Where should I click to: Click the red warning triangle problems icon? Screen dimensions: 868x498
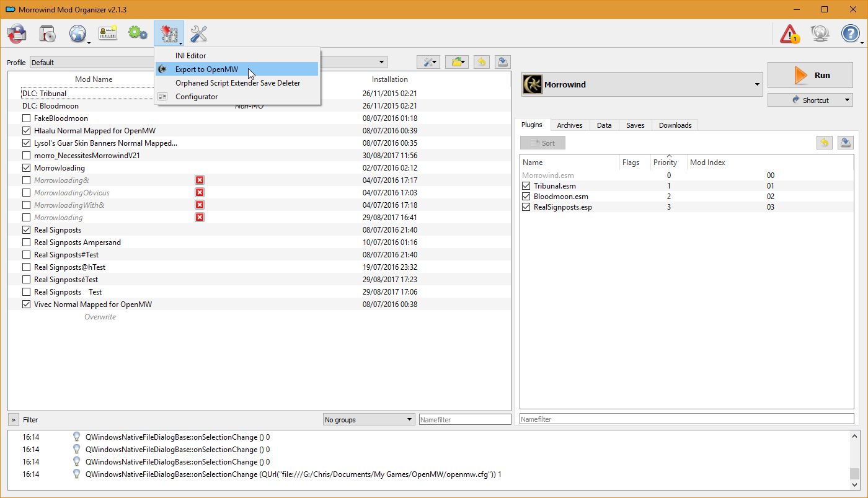pyautogui.click(x=790, y=33)
